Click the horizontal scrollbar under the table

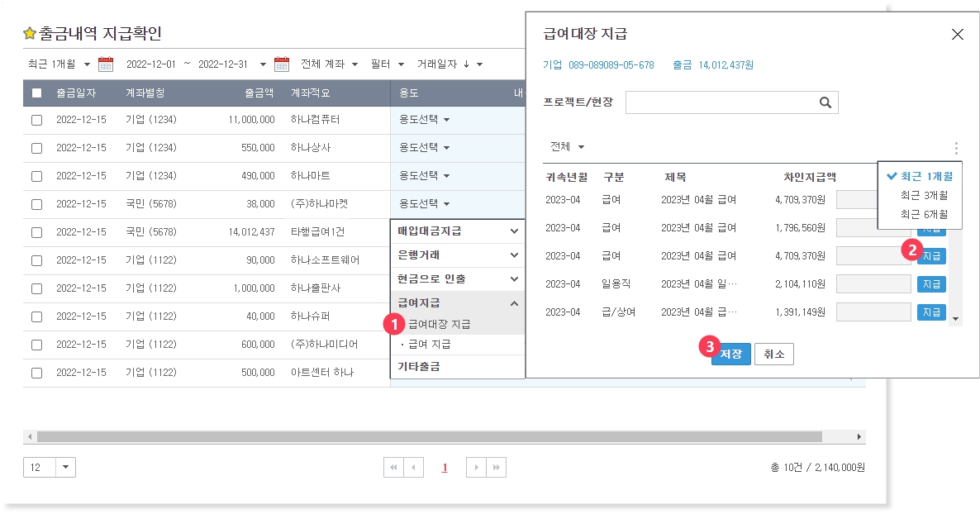coord(430,436)
